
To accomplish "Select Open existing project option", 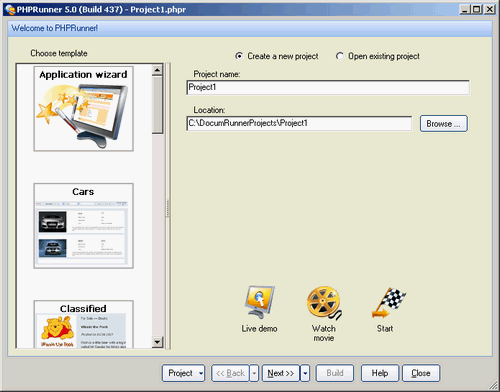I will [x=378, y=56].
